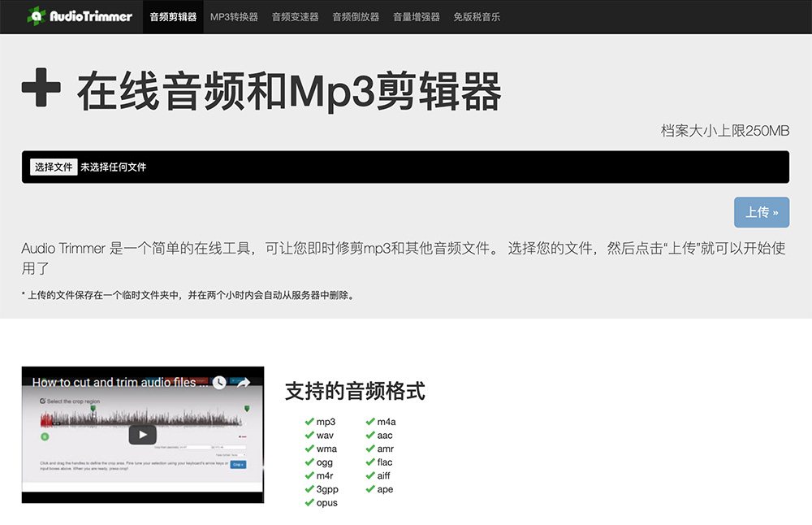Click the 上传 upload button
Screen dimensions: 812x525
762,212
